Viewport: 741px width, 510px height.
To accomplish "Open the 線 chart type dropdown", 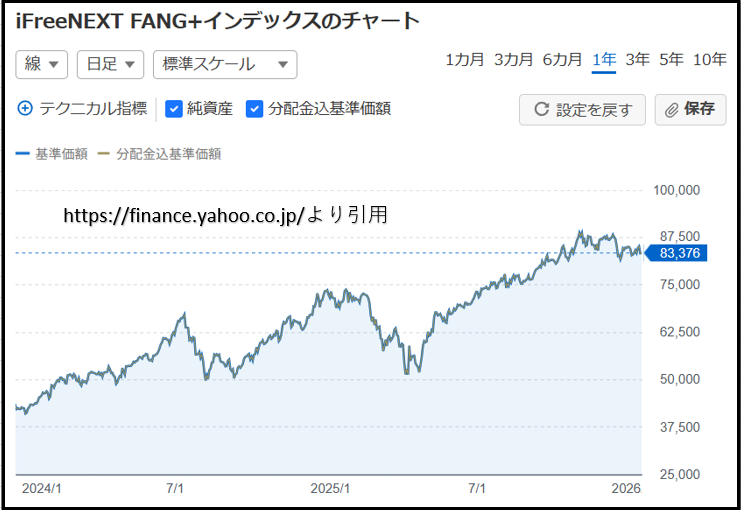I will coord(42,64).
